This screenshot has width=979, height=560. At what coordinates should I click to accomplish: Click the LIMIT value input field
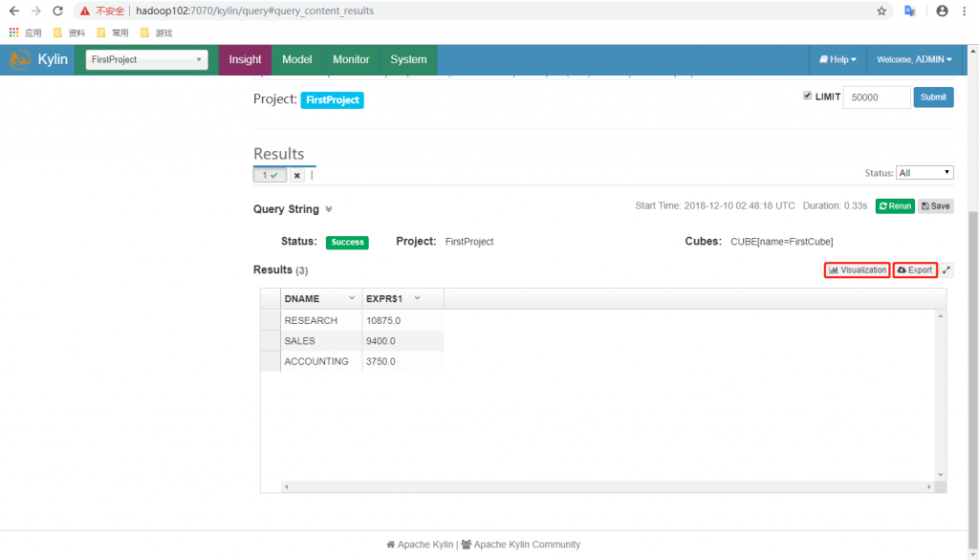[877, 97]
